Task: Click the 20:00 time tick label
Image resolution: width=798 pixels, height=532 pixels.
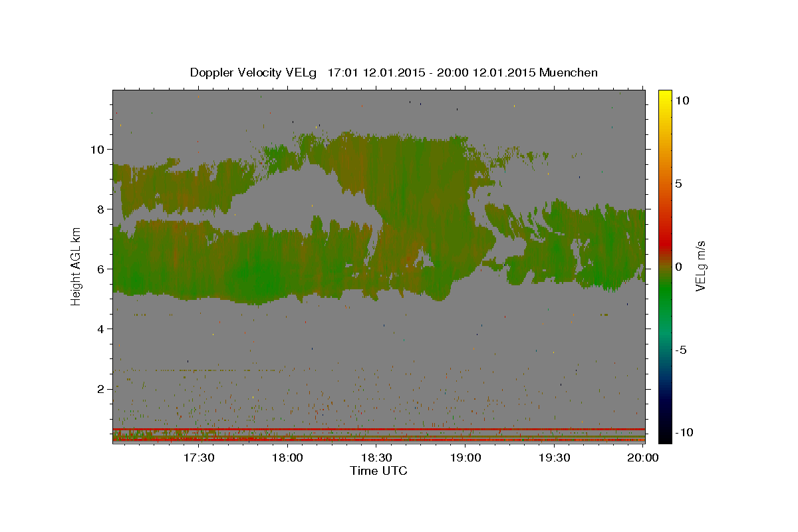Action: 643,458
